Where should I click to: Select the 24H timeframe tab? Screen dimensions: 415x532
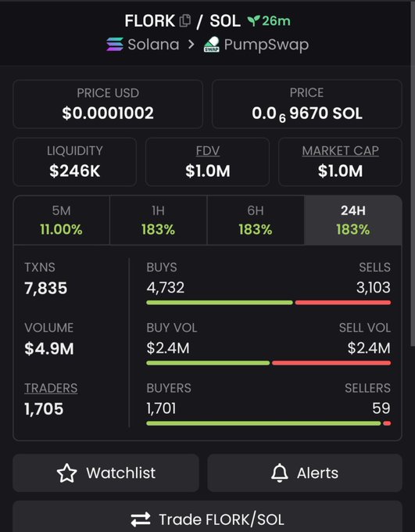(353, 220)
